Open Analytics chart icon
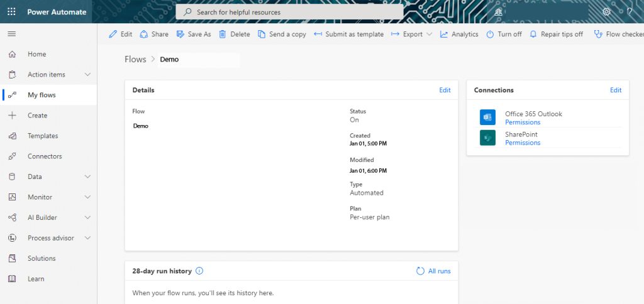This screenshot has height=304, width=644. click(x=444, y=35)
